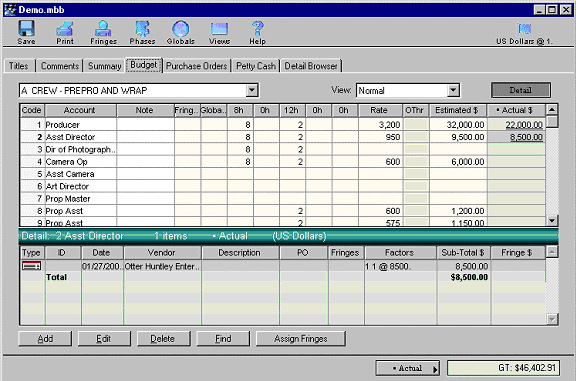
Task: Click the 3,200 rate cell
Action: 380,125
